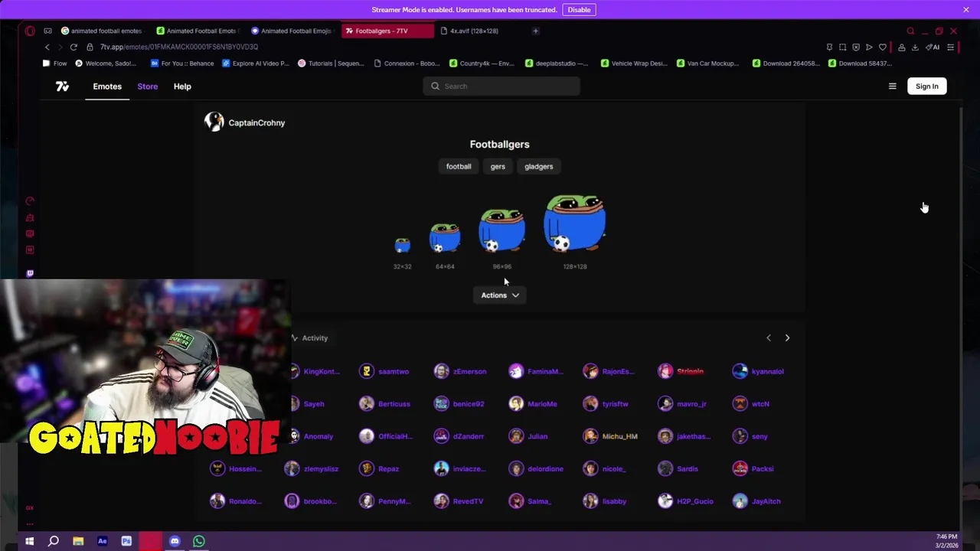The width and height of the screenshot is (980, 551).
Task: Open WhatsApp from the taskbar
Action: pos(199,541)
